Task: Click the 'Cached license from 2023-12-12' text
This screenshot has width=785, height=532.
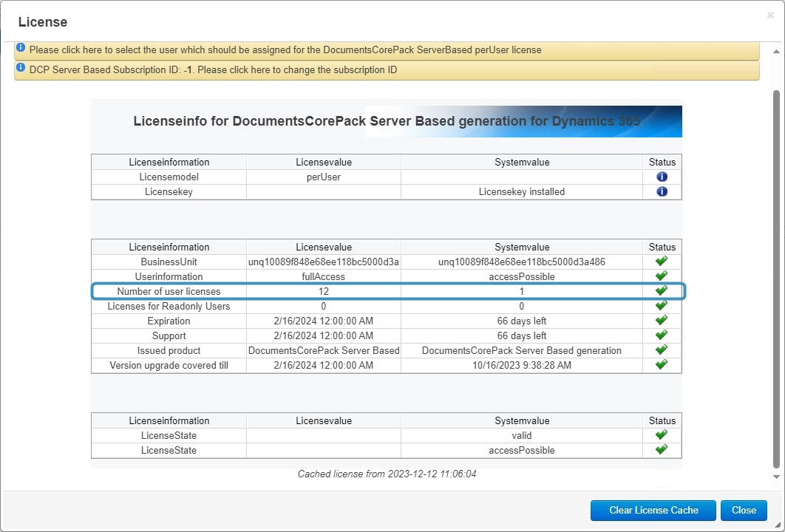Action: click(x=387, y=474)
